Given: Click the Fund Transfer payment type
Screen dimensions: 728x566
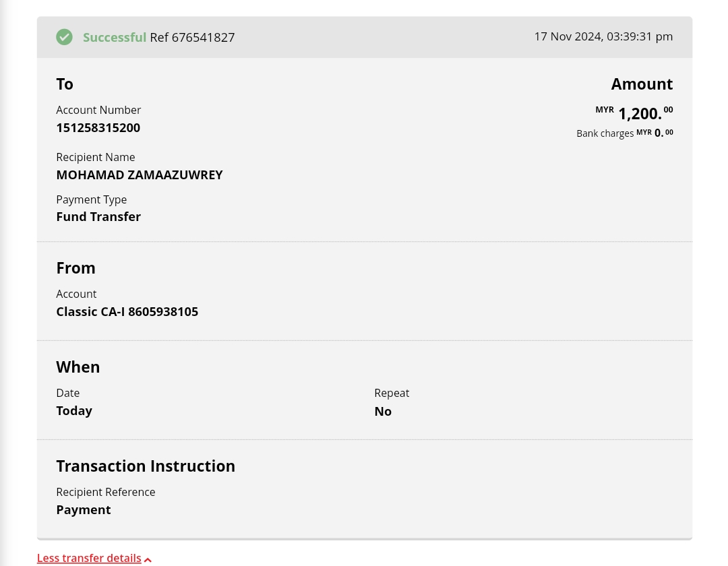Looking at the screenshot, I should pyautogui.click(x=98, y=216).
